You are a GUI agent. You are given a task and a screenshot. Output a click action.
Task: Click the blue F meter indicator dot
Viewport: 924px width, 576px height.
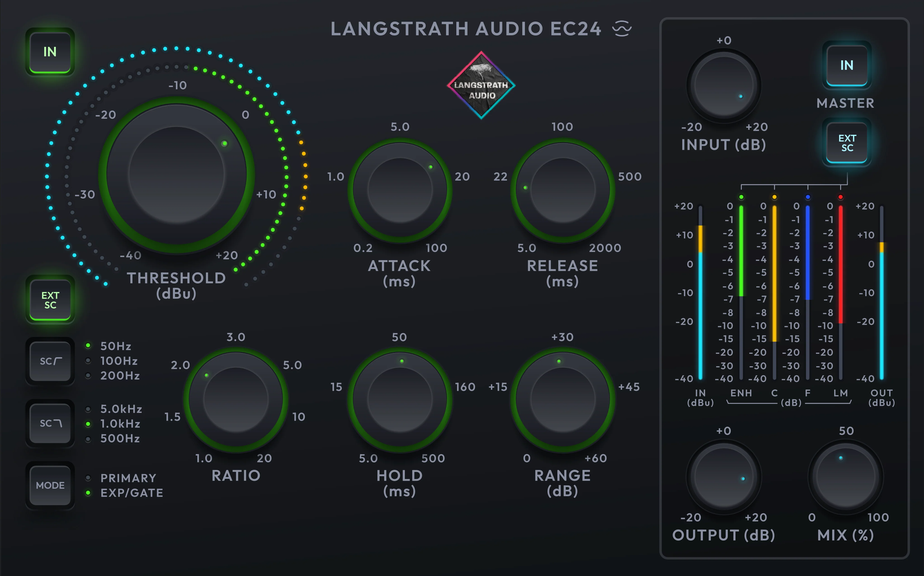point(808,197)
